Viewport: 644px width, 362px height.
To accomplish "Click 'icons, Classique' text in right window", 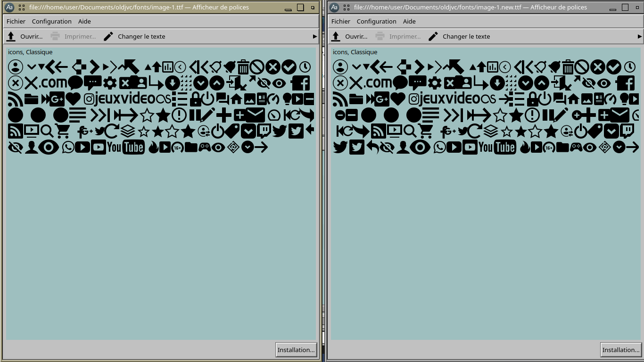I will coord(355,52).
